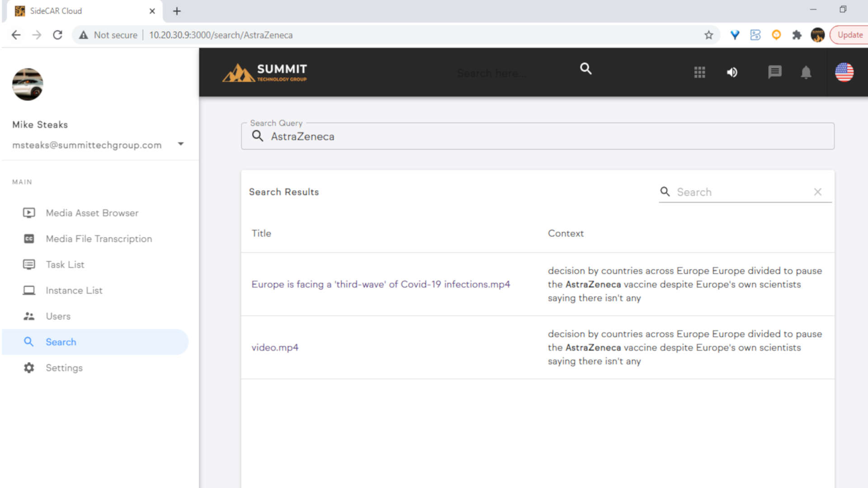Open the Task List

65,264
